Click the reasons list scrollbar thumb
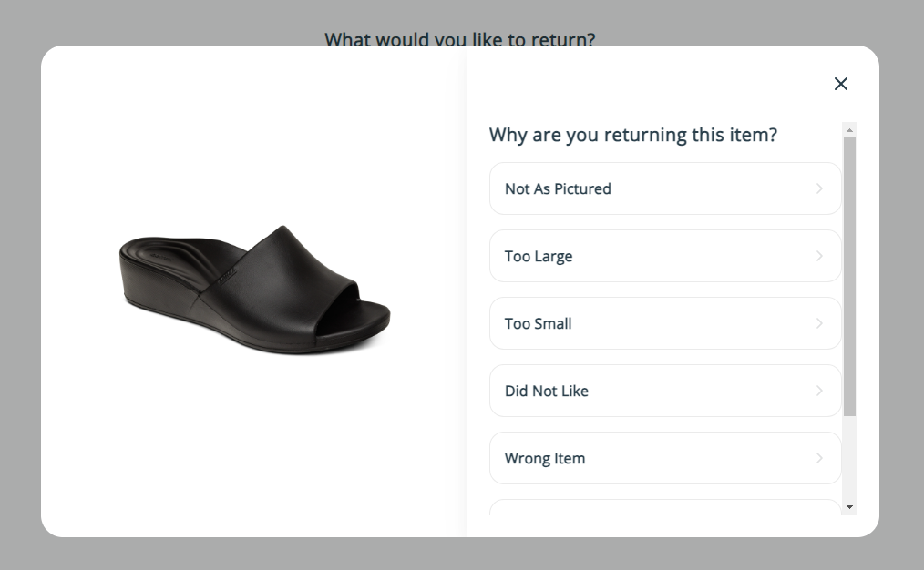Screen dimensions: 924x570 [x=849, y=273]
